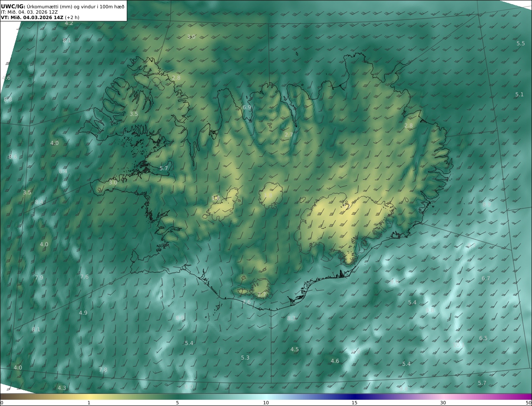Viewport: 532px width, 406px height.
Task: Click the 4.2 value below the header box
Action: point(69,23)
